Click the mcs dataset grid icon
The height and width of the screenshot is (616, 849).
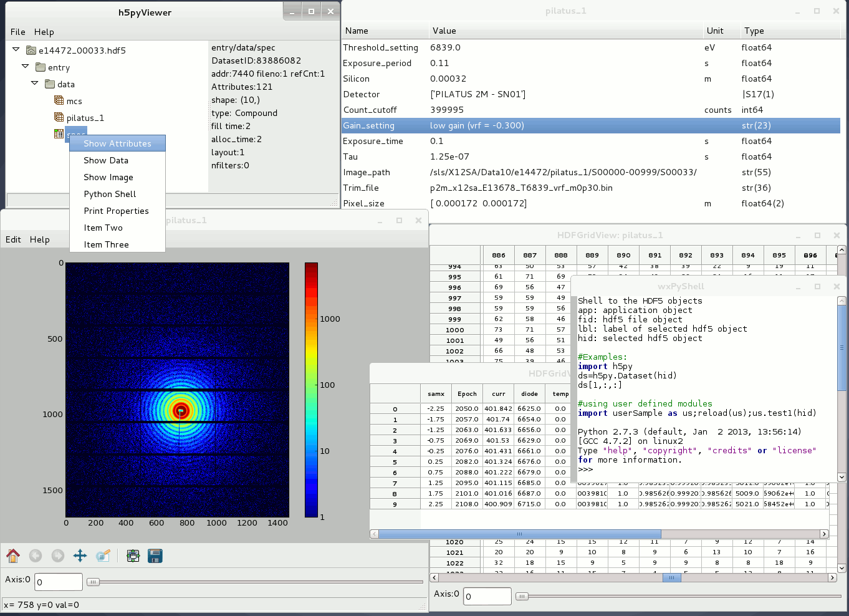(x=59, y=100)
